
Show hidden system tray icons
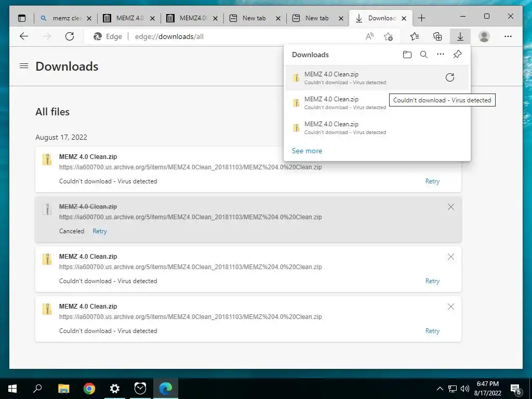click(x=440, y=389)
